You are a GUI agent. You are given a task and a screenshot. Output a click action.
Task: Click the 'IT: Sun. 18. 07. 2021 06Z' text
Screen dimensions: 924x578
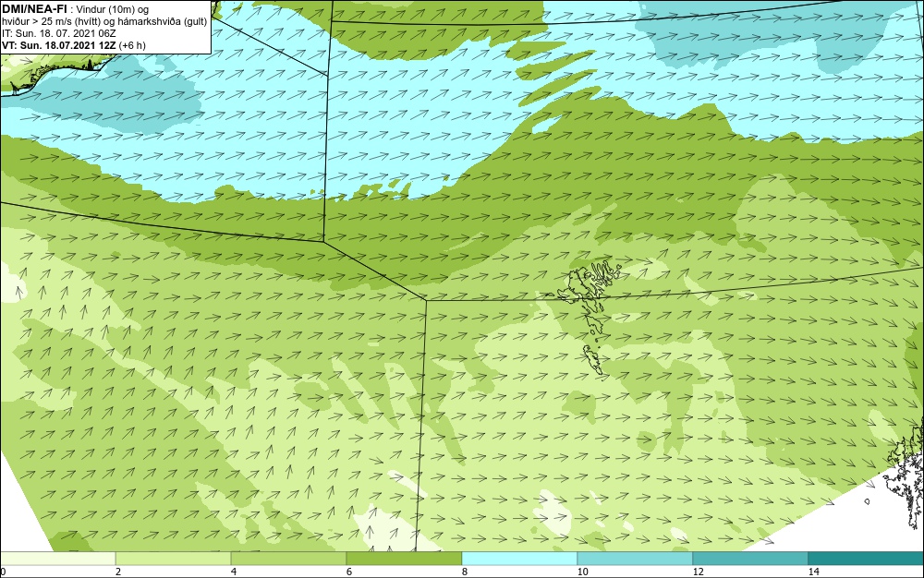[59, 33]
